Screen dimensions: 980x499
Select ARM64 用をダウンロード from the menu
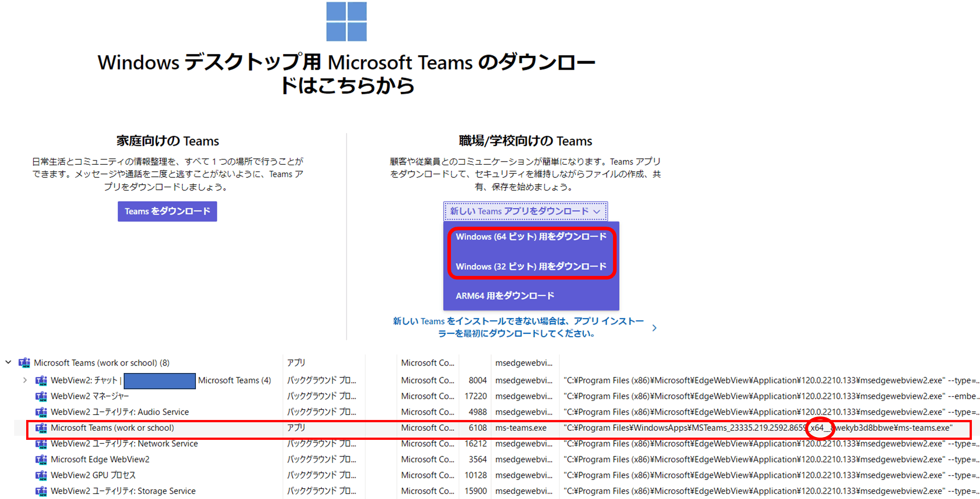click(x=505, y=295)
